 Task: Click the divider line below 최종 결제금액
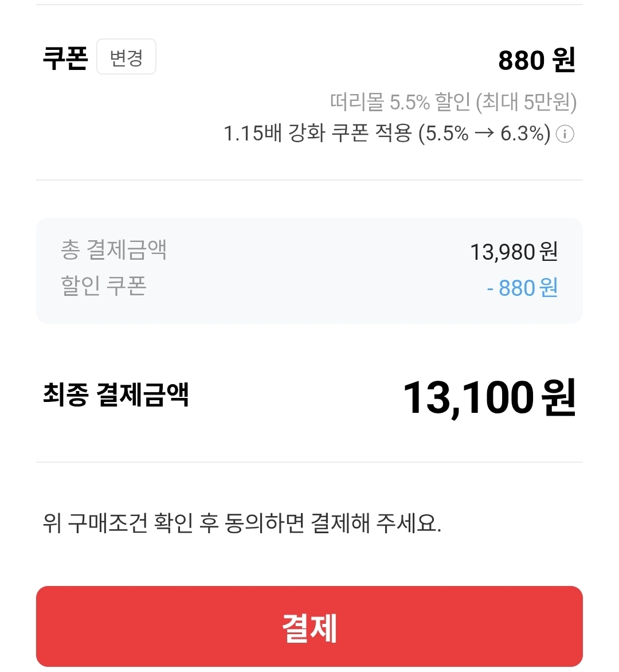[309, 462]
